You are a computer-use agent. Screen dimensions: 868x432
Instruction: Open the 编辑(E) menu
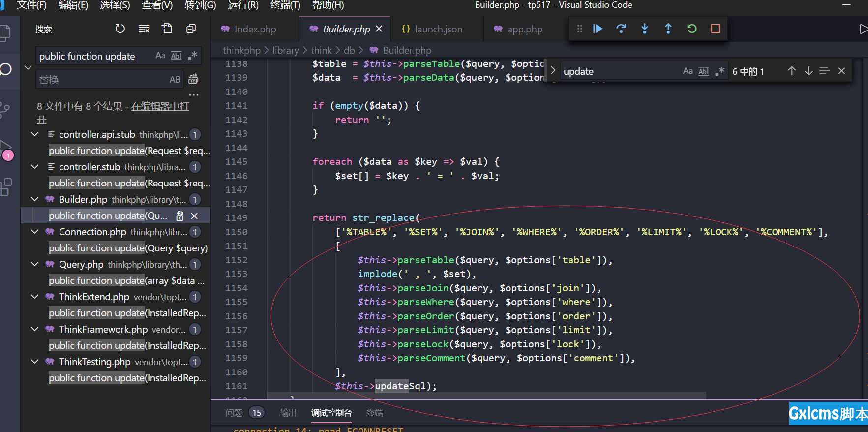[x=73, y=5]
